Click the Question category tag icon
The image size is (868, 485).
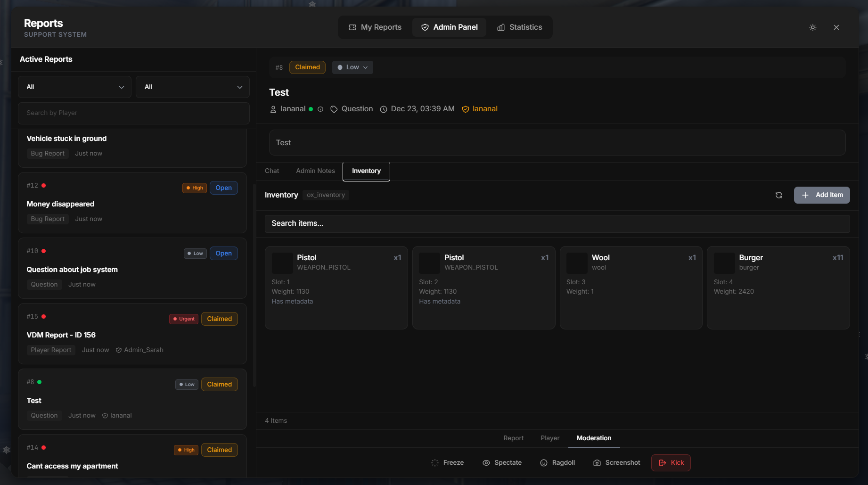334,109
